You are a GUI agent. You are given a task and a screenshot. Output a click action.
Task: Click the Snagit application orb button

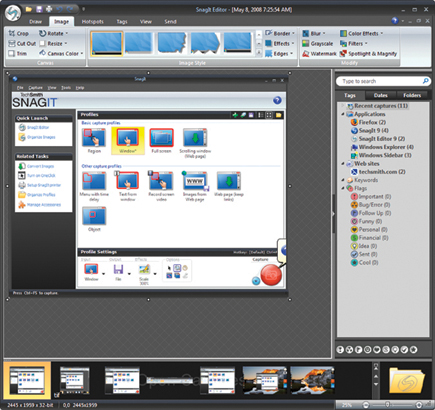pyautogui.click(x=12, y=13)
